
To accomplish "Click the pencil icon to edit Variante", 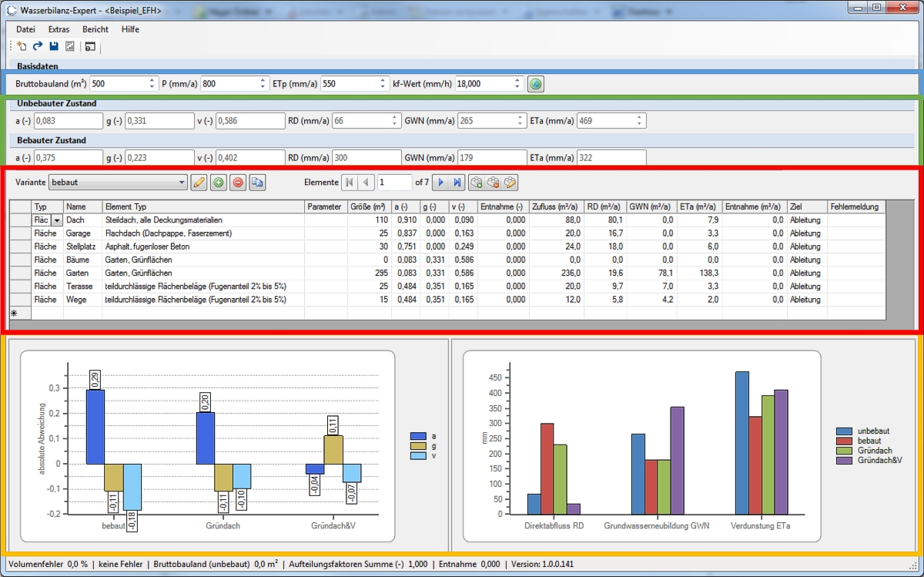I will 199,183.
